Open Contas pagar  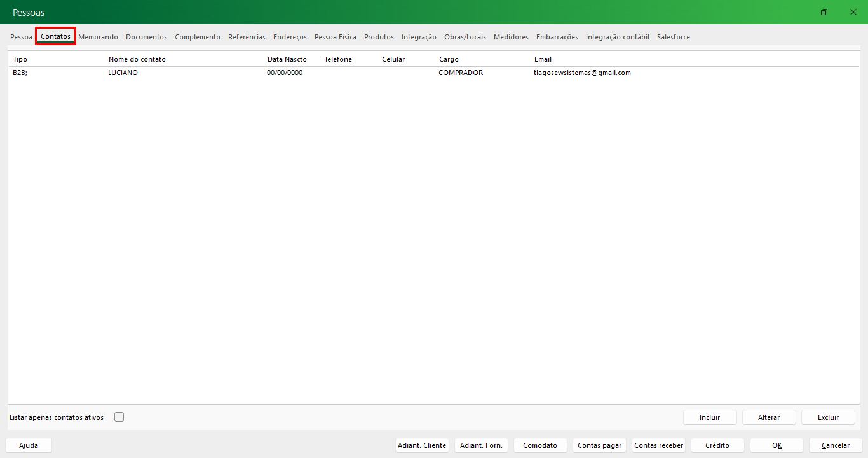(x=599, y=445)
